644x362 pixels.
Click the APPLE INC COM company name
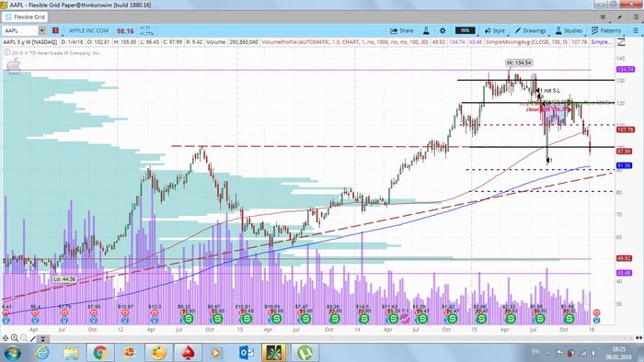click(x=88, y=30)
